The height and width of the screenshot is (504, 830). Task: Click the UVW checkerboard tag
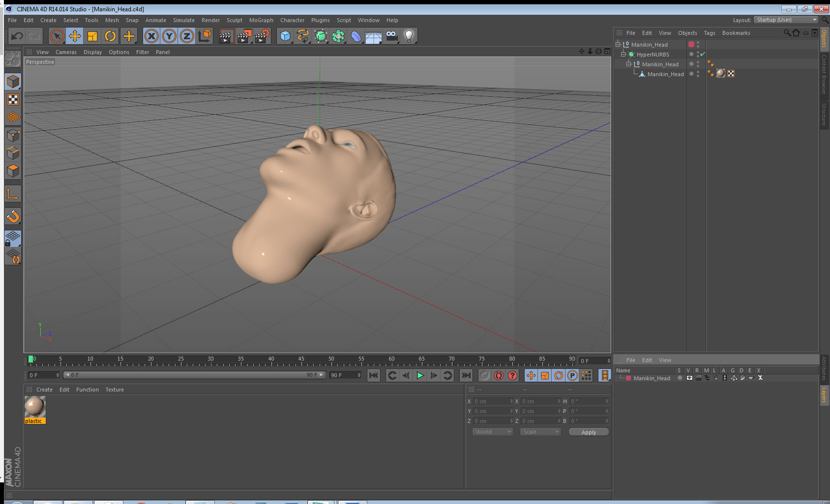click(731, 74)
